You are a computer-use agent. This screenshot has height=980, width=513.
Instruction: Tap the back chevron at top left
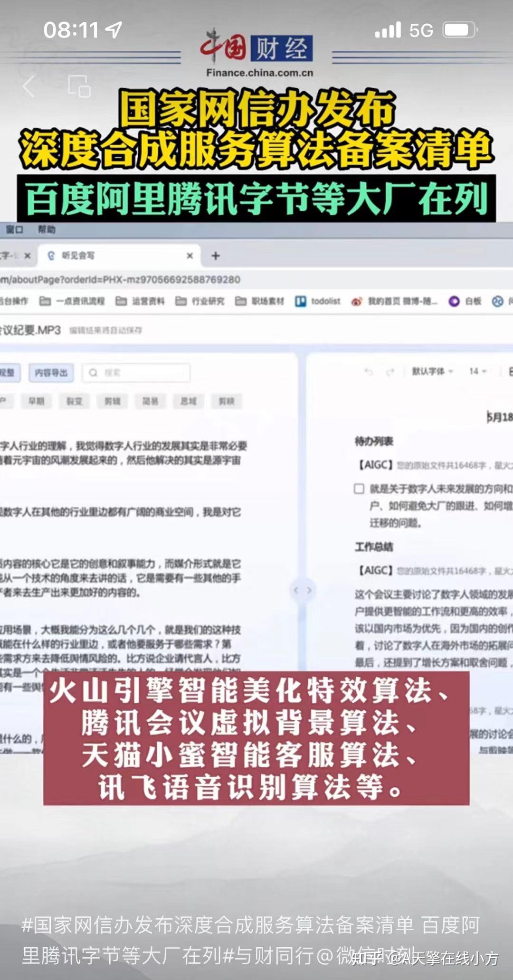[x=28, y=86]
